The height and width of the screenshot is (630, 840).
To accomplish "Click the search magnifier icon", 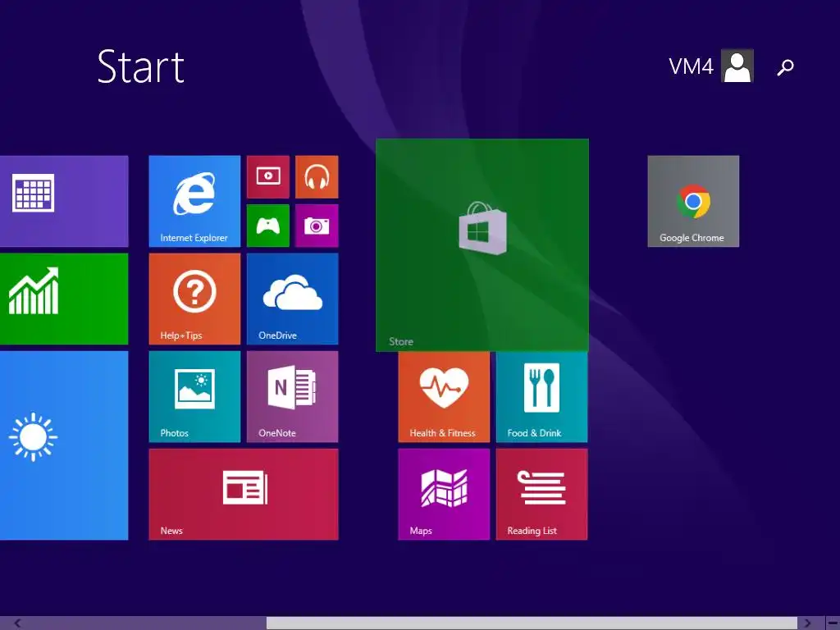I will (785, 67).
